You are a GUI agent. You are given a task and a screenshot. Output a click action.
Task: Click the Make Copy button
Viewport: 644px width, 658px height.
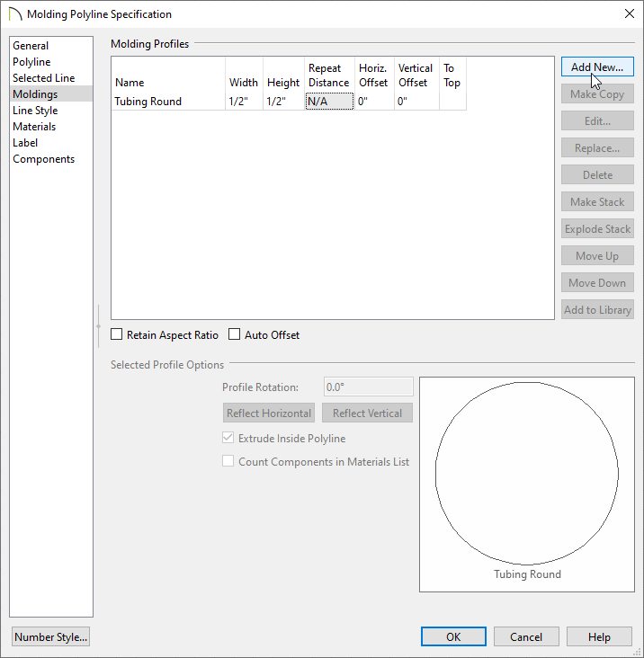597,94
